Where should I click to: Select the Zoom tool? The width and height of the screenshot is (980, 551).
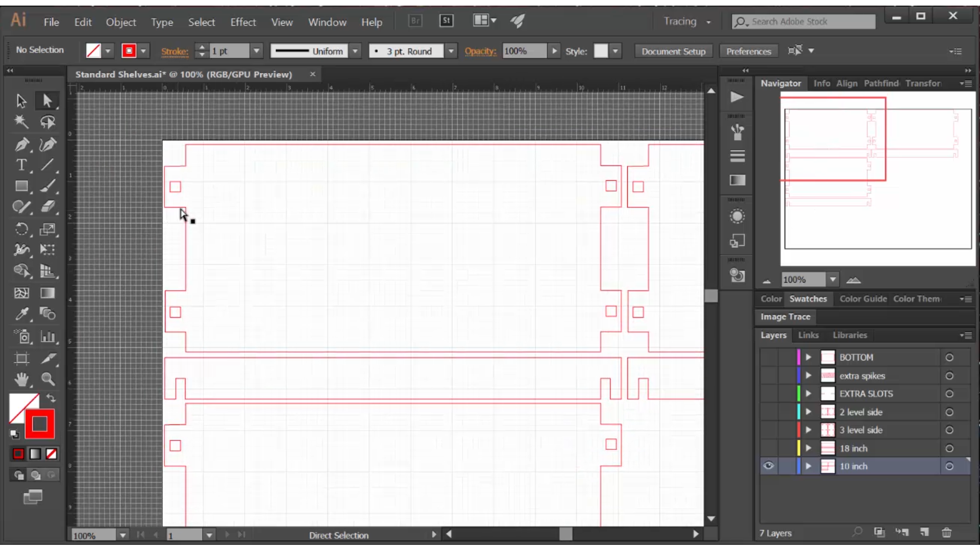pyautogui.click(x=47, y=379)
